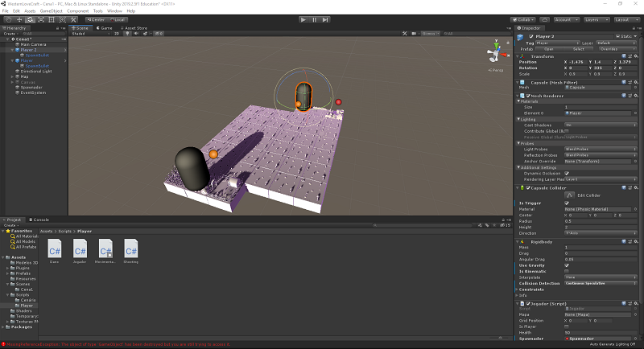The image size is (644, 349).
Task: Toggle the Is Trigger checkbox
Action: point(567,203)
